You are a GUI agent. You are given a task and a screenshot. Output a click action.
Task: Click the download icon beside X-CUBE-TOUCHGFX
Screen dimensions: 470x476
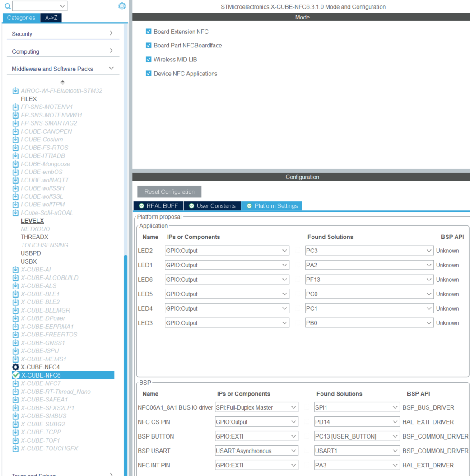[x=15, y=448]
